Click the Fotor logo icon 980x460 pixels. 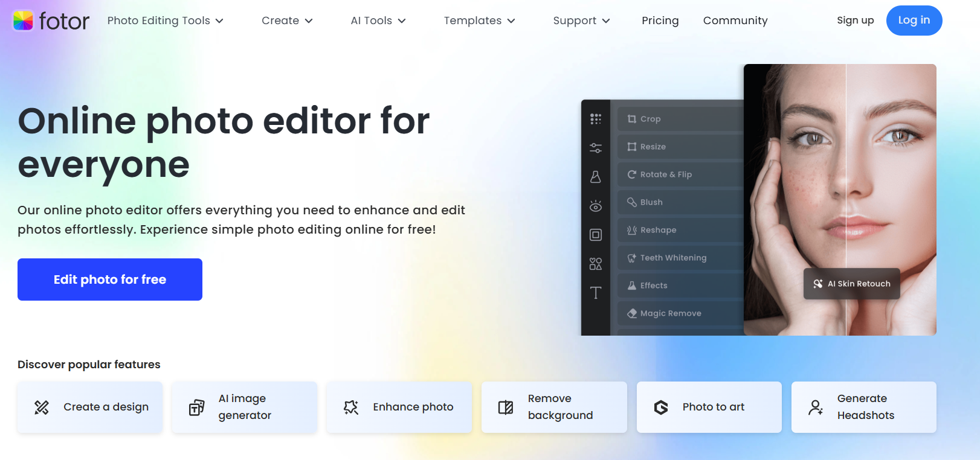24,21
